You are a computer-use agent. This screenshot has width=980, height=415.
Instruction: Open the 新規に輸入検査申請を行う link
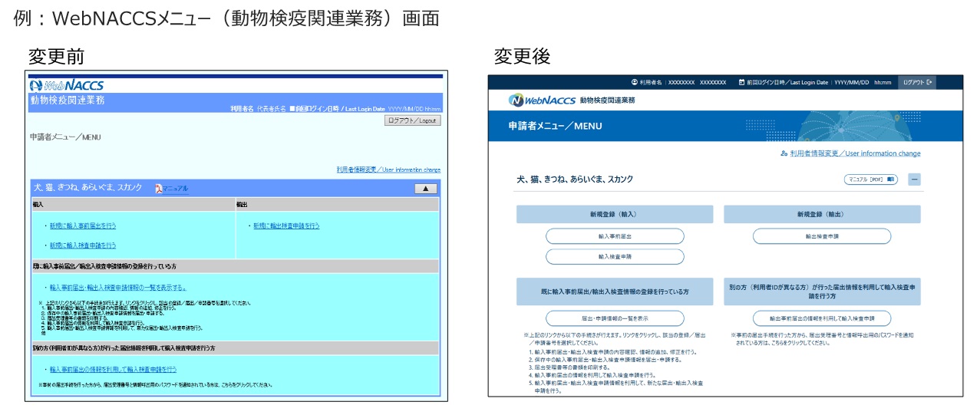[x=83, y=245]
